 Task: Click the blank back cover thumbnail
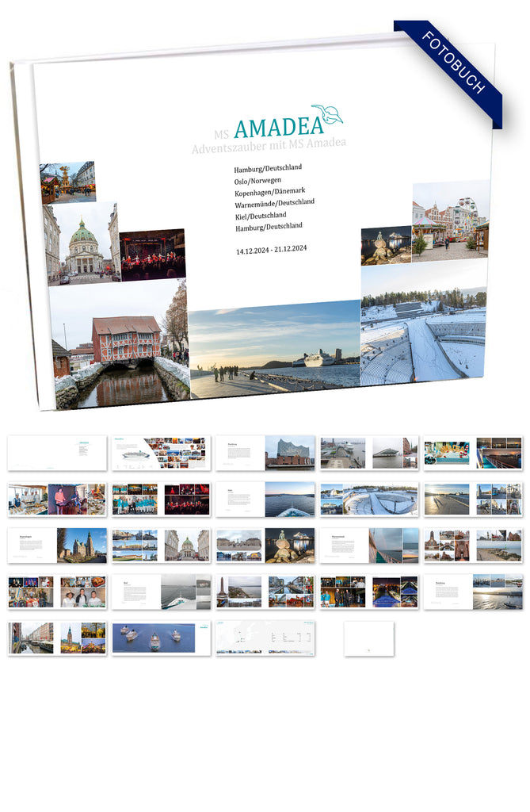368,638
